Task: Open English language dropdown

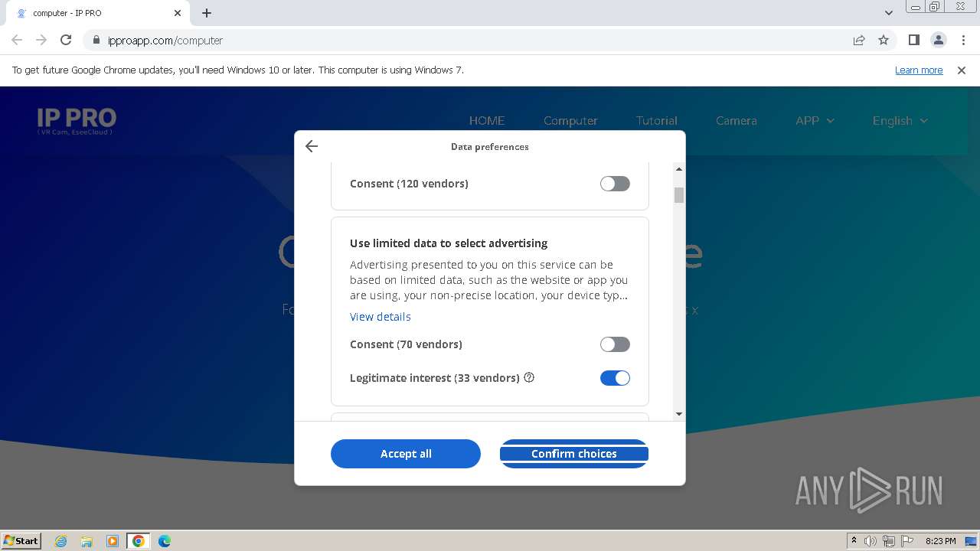Action: pos(900,121)
